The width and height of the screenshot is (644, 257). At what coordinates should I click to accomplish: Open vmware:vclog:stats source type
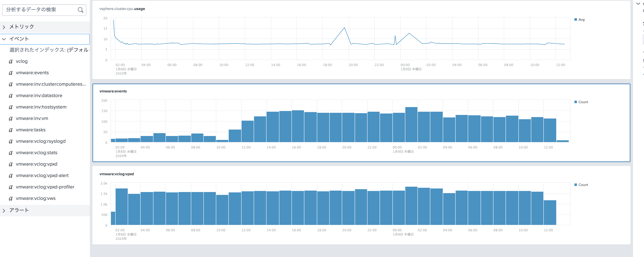(x=37, y=153)
